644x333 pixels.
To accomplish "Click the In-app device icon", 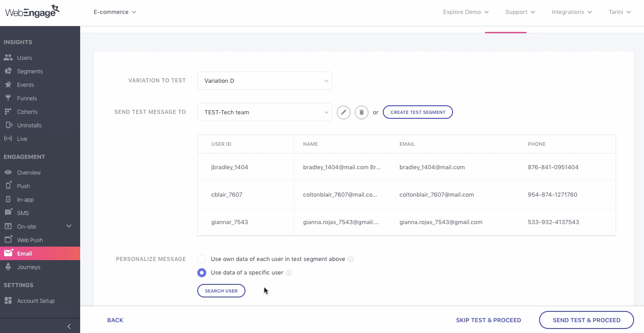I will [8, 199].
